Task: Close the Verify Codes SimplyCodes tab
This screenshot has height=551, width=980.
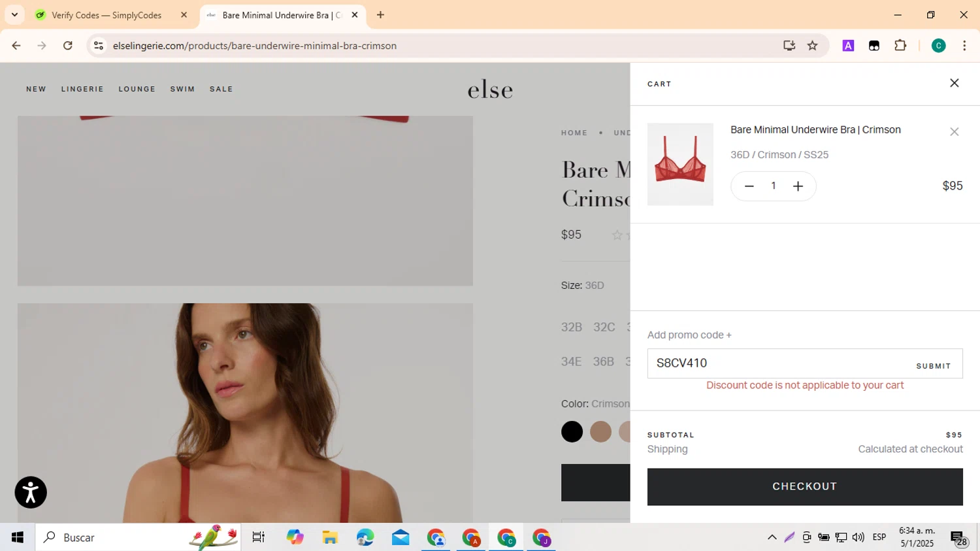Action: (x=184, y=15)
